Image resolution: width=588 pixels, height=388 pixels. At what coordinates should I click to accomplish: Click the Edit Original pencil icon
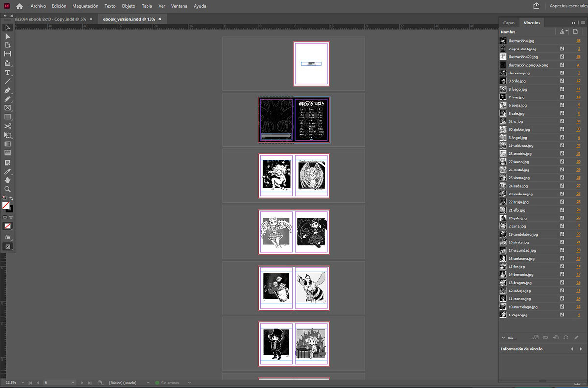[x=577, y=338]
